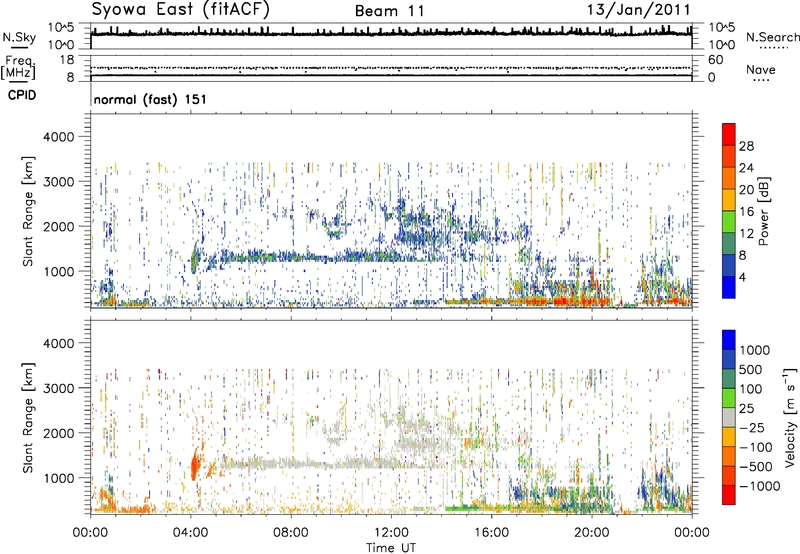
Task: Click the 20 dB power scale label
Action: pyautogui.click(x=746, y=190)
